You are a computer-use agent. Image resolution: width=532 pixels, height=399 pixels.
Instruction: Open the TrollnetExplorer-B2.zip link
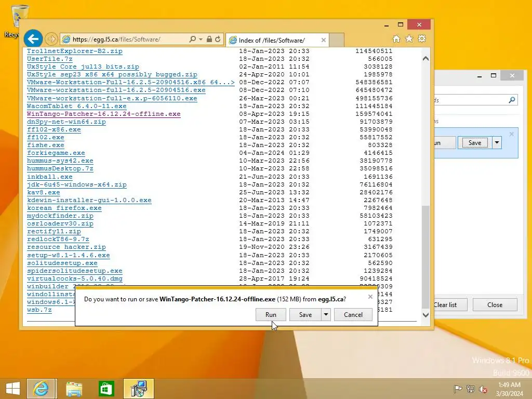point(75,51)
